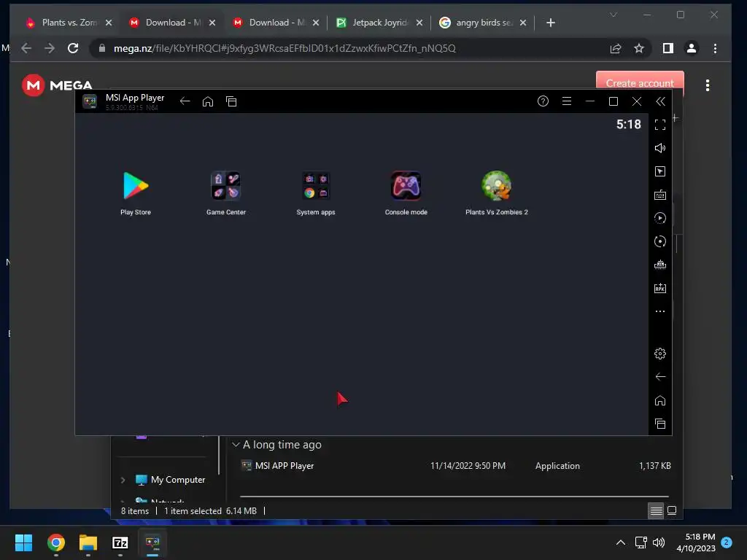Open MSI App Player hamburger menu
This screenshot has height=560, width=747.
click(x=566, y=101)
